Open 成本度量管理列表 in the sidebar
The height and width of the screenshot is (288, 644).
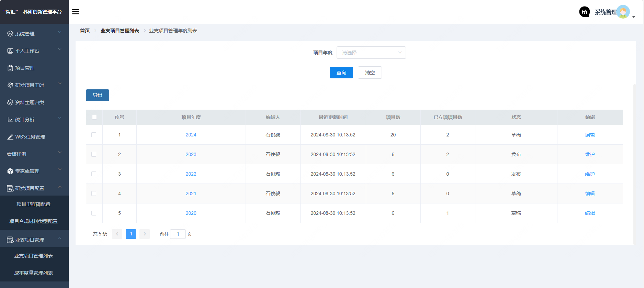(33, 273)
